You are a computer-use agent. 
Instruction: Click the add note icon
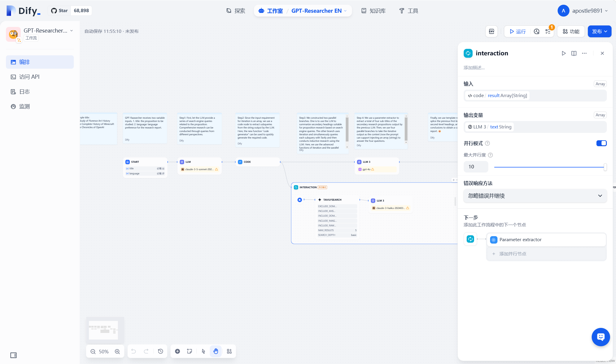pos(190,351)
